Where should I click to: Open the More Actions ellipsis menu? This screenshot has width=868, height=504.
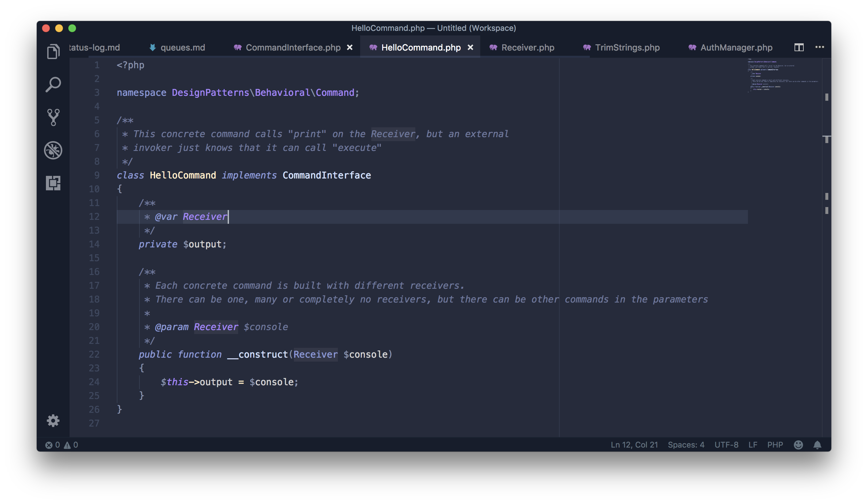click(x=820, y=47)
